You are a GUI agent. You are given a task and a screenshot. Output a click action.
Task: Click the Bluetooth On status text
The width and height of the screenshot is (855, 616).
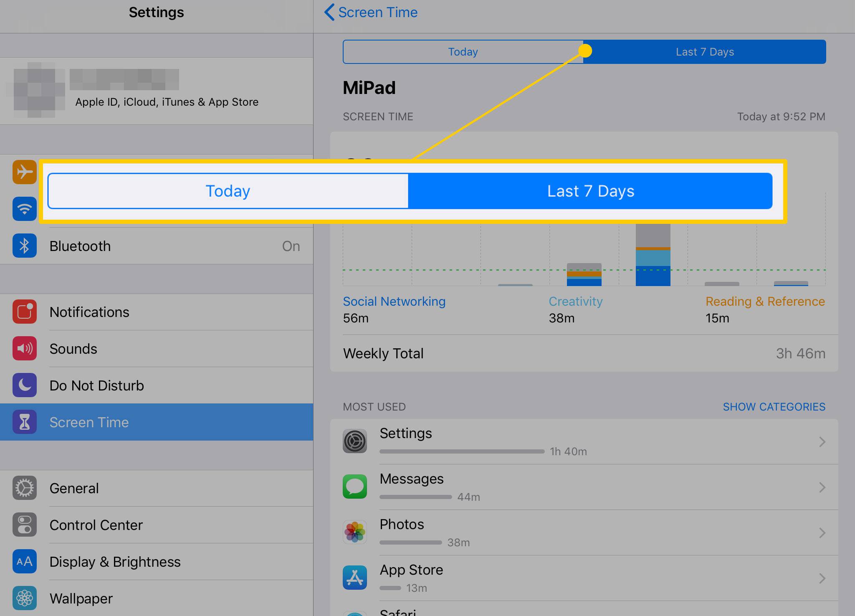point(291,246)
